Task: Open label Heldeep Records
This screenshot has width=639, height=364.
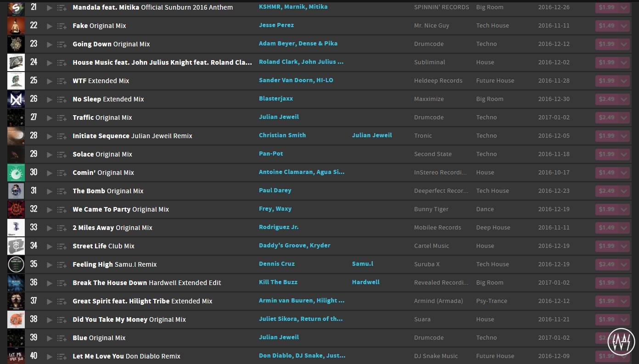Action: coord(438,81)
